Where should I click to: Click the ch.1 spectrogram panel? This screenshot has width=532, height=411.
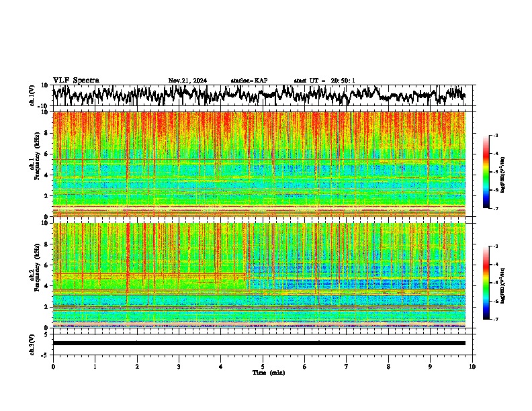[x=259, y=164]
